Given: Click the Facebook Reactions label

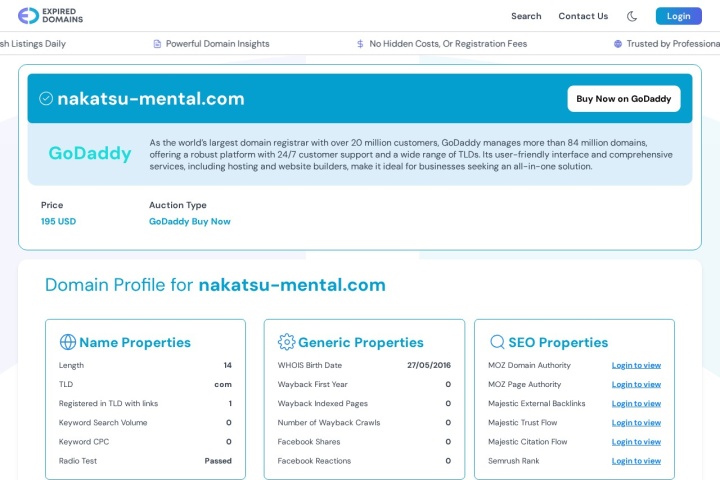Looking at the screenshot, I should 314,461.
